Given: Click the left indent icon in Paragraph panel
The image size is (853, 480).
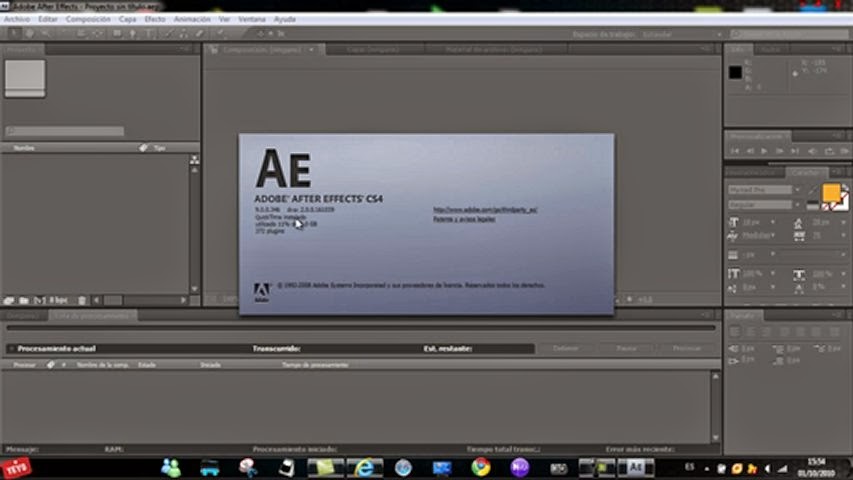Looking at the screenshot, I should click(734, 348).
